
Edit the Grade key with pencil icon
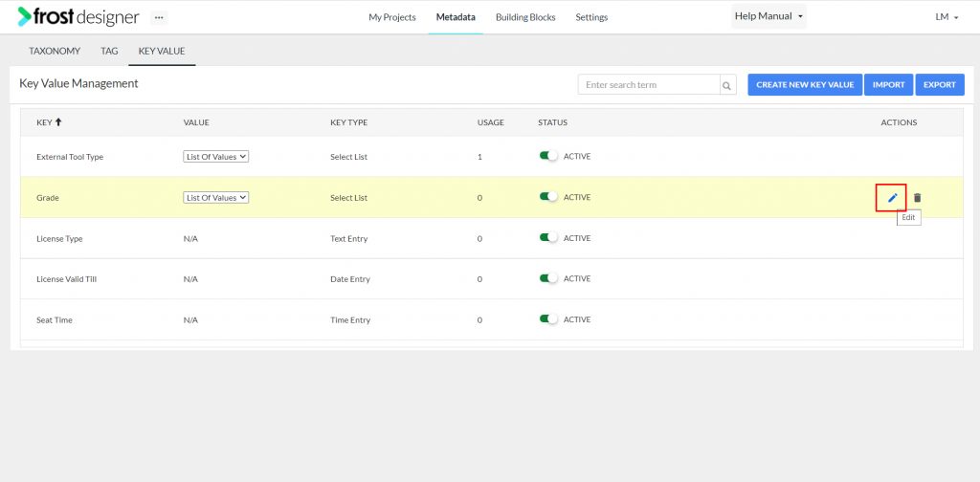892,198
